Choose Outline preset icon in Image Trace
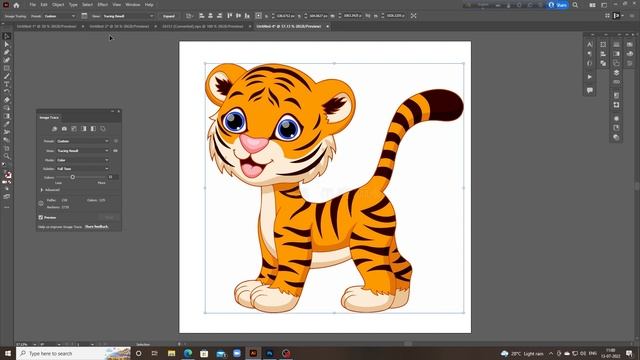 tap(103, 129)
